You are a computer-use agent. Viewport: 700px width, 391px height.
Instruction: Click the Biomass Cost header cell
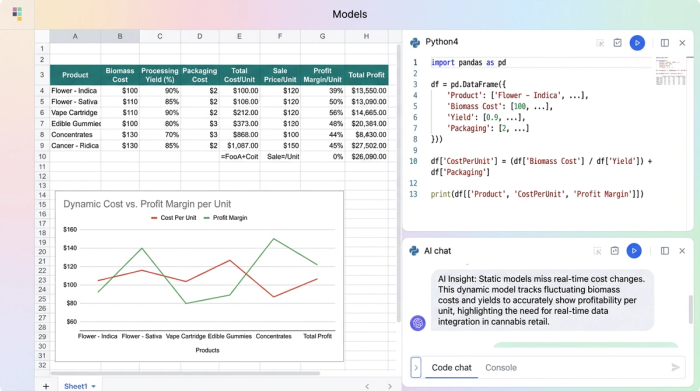(120, 75)
